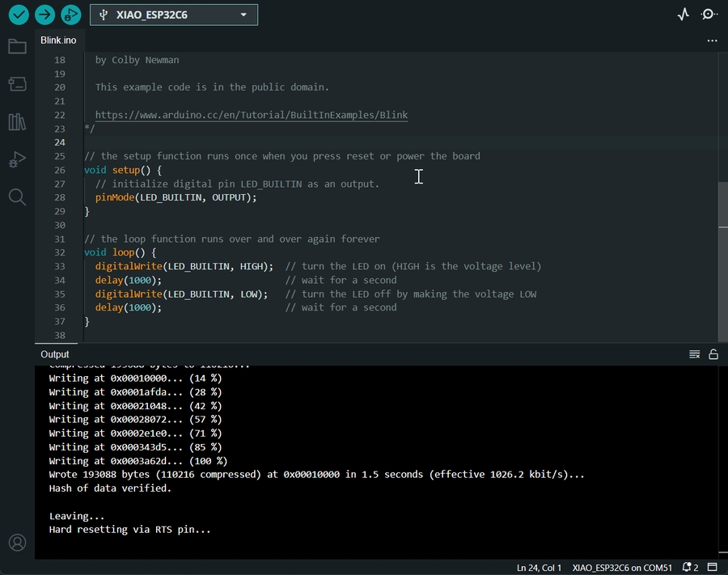Open the Sketchbook folder panel

17,47
